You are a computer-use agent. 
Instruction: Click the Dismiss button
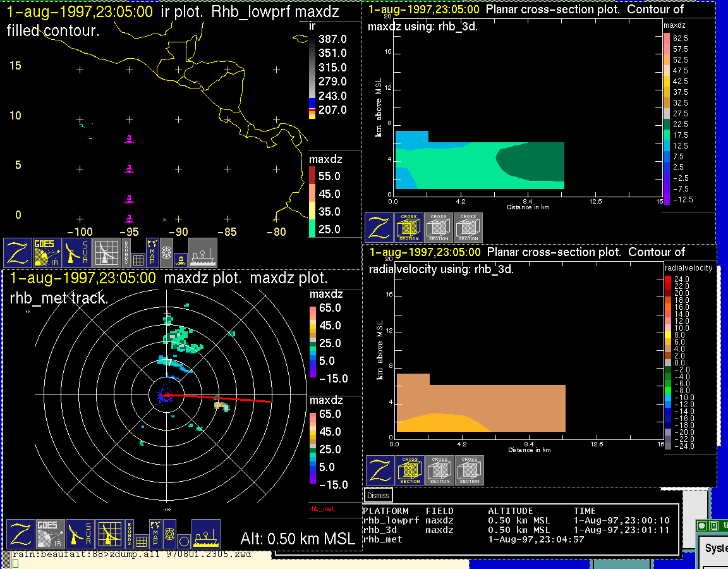coord(378,496)
